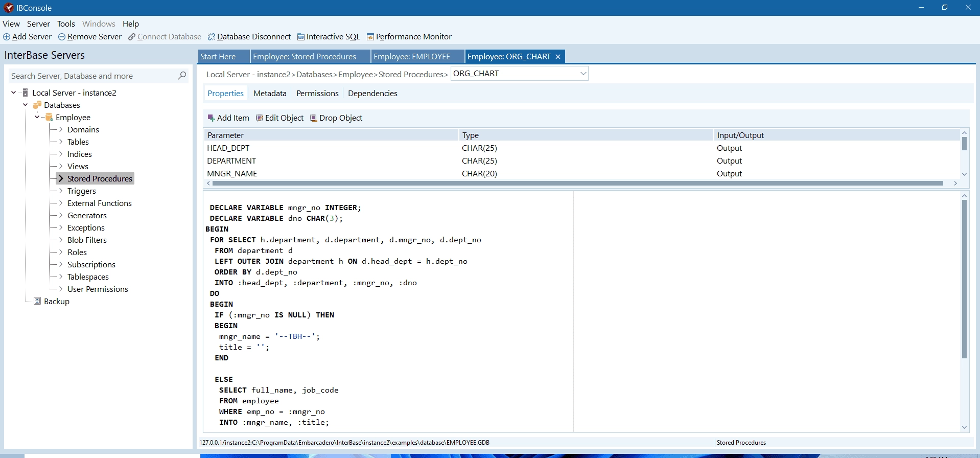Click the SQL source vertical scrollbar thumb
This screenshot has height=458, width=980.
point(964,279)
